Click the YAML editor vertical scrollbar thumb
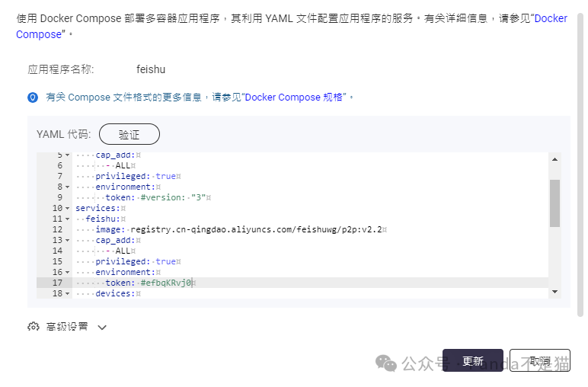Viewport: 588px width, 387px height. point(554,203)
